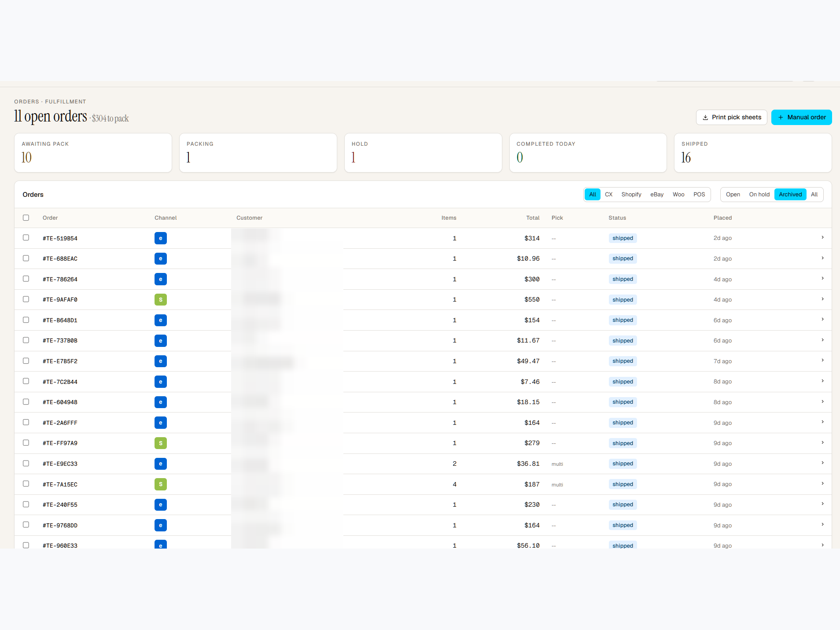Open details chevron for order #TE-786264
Image resolution: width=840 pixels, height=630 pixels.
(x=822, y=279)
